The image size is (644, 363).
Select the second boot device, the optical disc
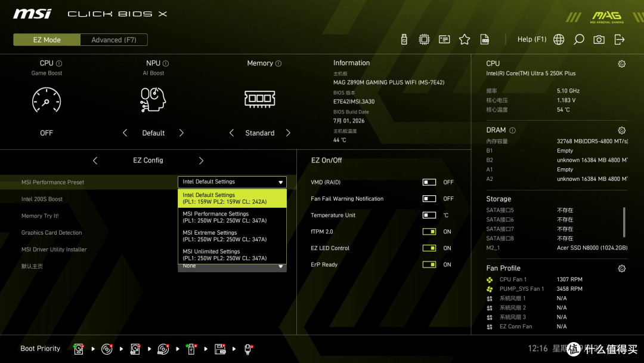click(x=107, y=349)
